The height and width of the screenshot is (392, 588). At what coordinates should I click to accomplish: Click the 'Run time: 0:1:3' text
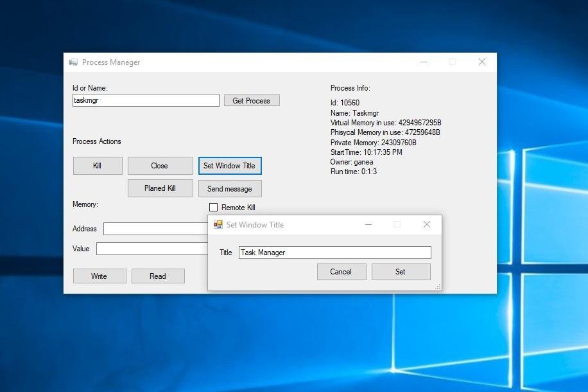click(353, 172)
